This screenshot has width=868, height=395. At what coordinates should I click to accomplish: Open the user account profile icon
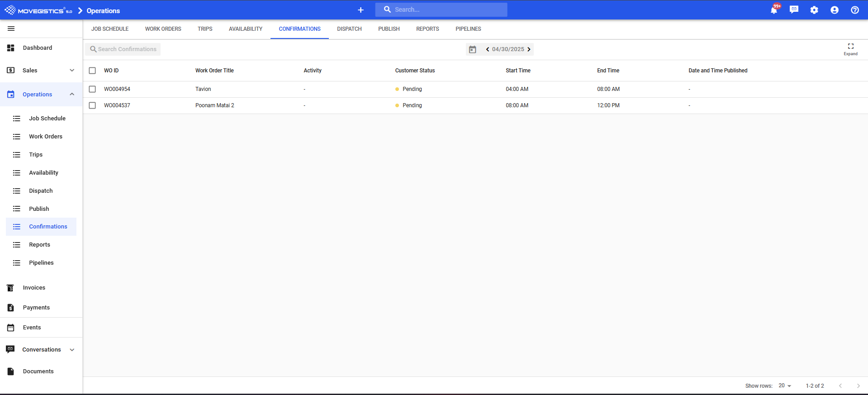pyautogui.click(x=835, y=10)
